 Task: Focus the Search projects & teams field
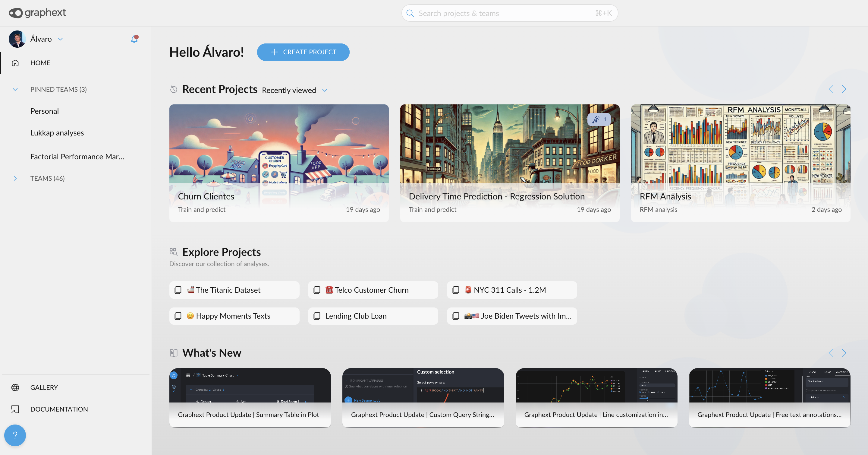(x=505, y=13)
